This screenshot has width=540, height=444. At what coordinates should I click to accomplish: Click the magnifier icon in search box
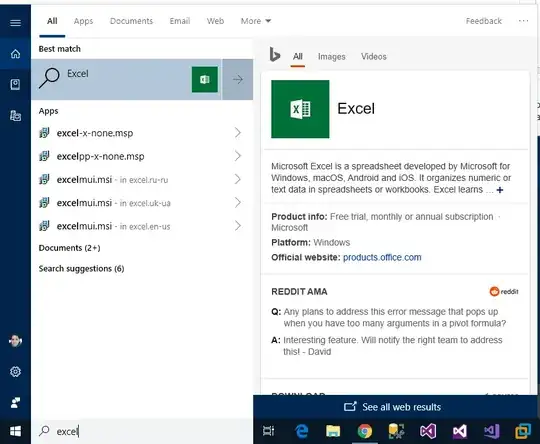44,431
